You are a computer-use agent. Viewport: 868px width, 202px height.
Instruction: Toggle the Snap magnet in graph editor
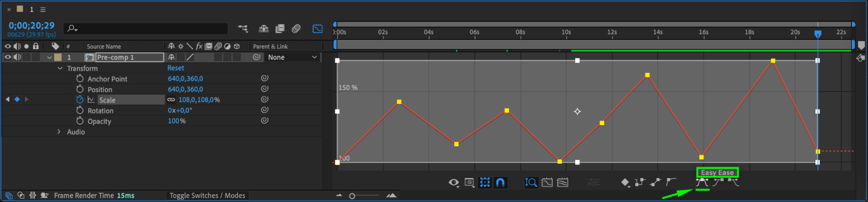coord(500,182)
